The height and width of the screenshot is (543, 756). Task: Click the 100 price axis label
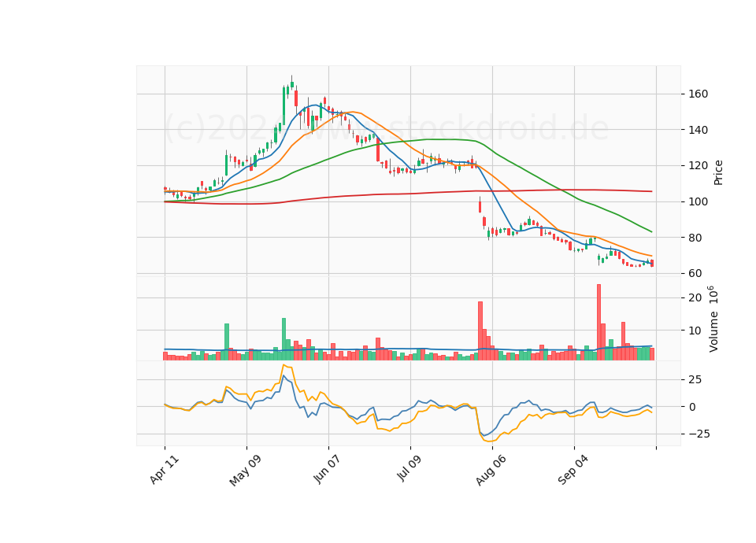699,202
